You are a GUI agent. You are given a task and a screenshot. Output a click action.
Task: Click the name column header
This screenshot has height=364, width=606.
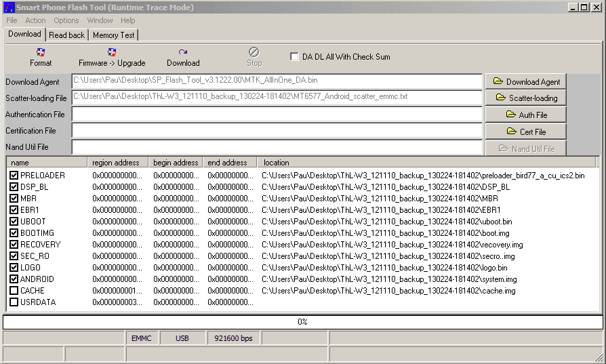click(47, 162)
